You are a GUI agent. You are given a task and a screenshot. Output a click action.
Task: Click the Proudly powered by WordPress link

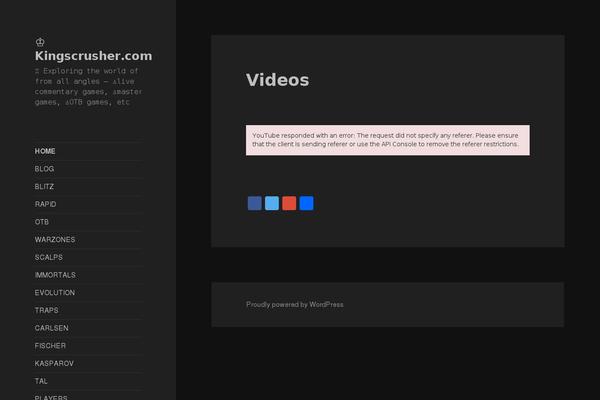[295, 305]
